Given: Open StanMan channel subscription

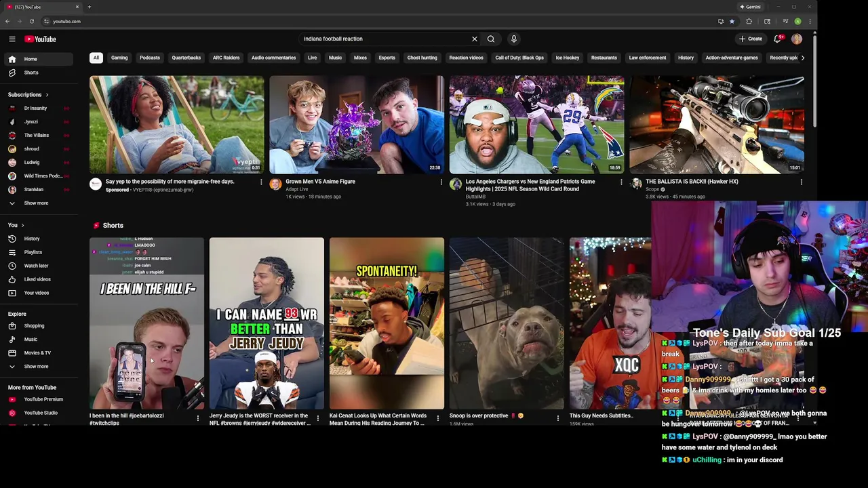Looking at the screenshot, I should click(x=37, y=190).
